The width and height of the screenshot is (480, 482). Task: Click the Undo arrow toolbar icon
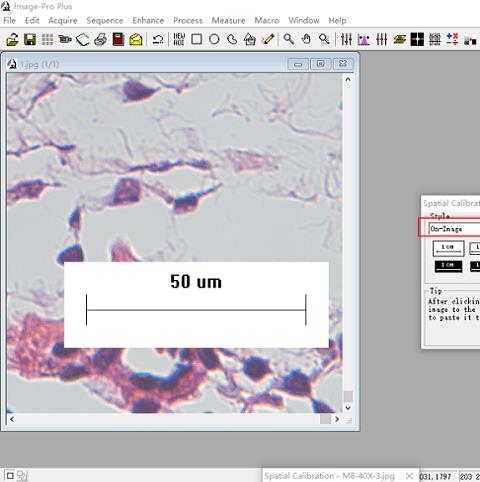(158, 40)
